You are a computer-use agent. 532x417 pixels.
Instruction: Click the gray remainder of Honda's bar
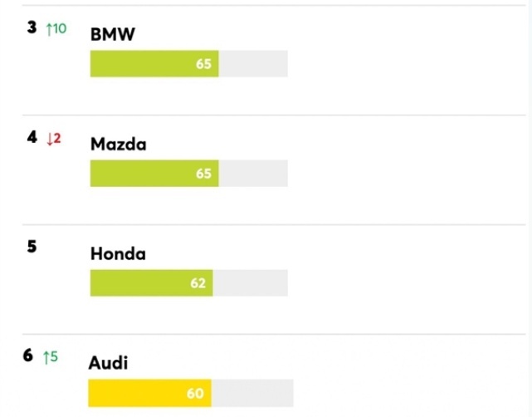(251, 283)
